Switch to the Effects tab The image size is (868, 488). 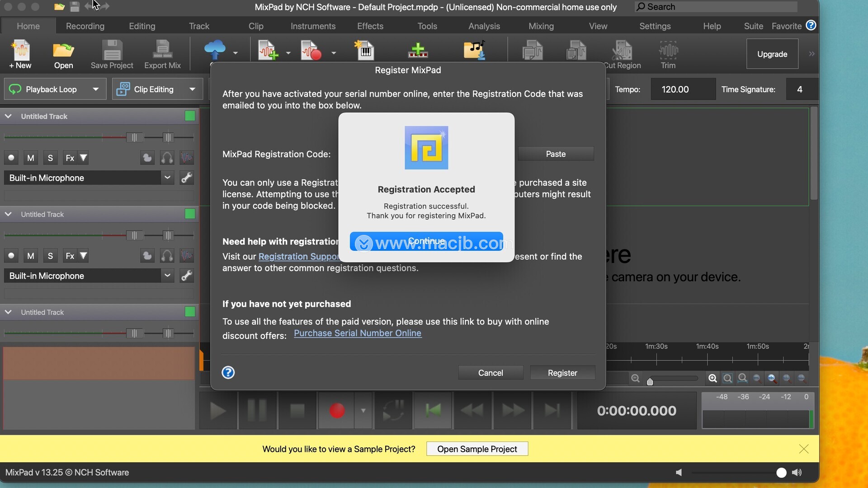pos(370,26)
